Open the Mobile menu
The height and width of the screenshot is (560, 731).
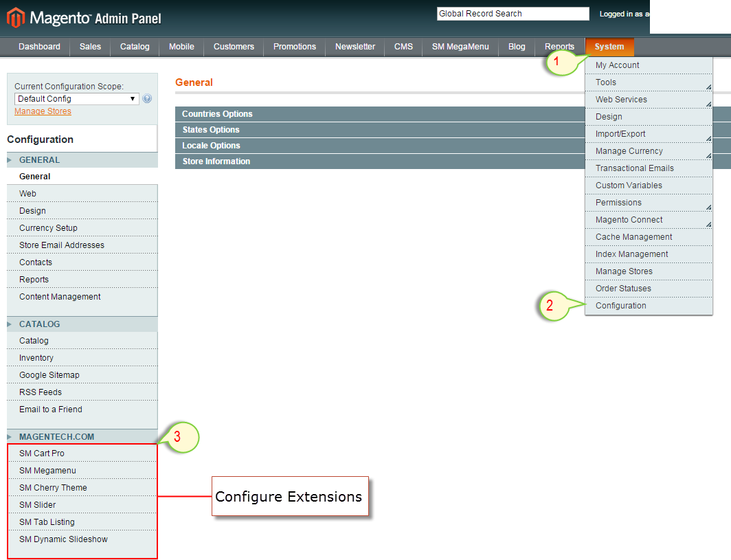point(181,47)
